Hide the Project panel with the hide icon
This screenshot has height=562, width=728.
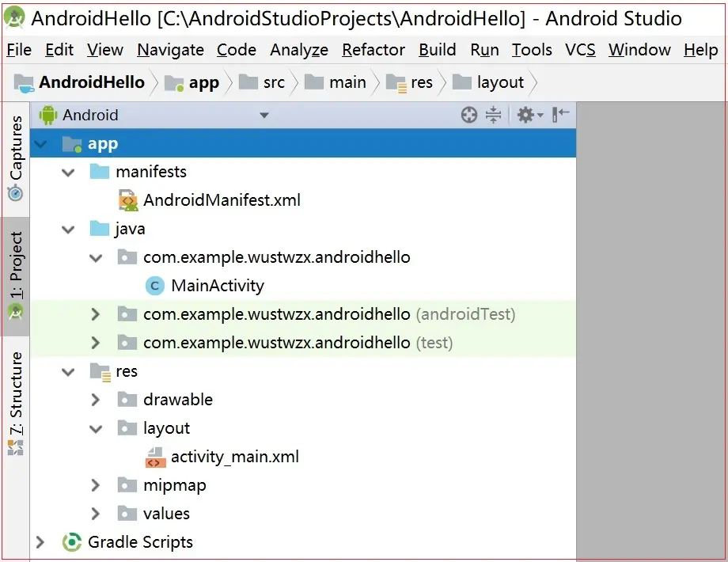tap(560, 114)
